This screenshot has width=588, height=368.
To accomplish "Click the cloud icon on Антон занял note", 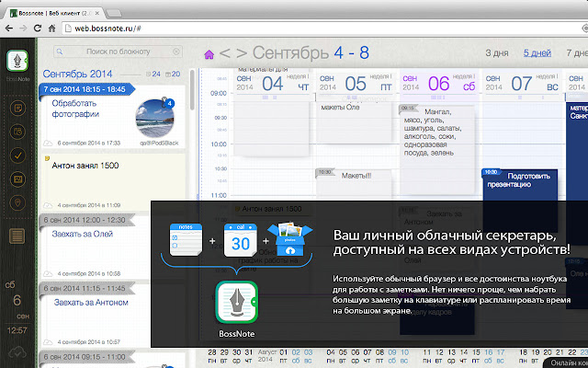I will (48, 205).
